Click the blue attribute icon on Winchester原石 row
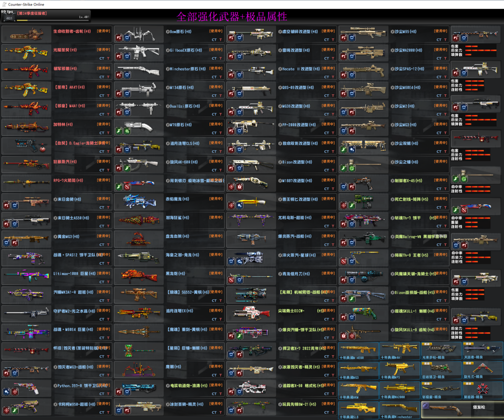The width and height of the screenshot is (504, 420). (x=127, y=75)
